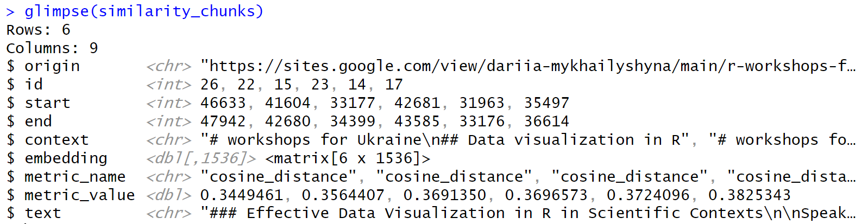Viewport: 868px width, 224px height.
Task: Click the <dbl[,1536]> type label
Action: (201, 158)
